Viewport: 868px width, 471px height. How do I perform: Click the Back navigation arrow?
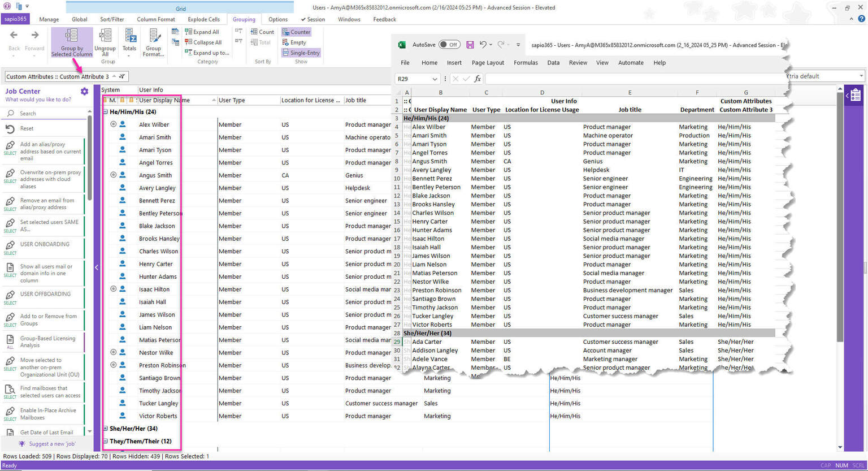point(14,36)
